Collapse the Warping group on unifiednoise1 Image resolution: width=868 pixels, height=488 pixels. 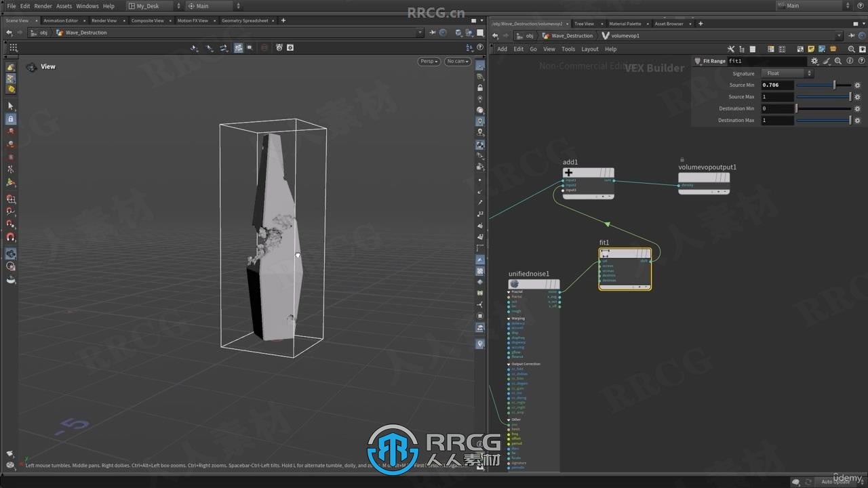(509, 319)
